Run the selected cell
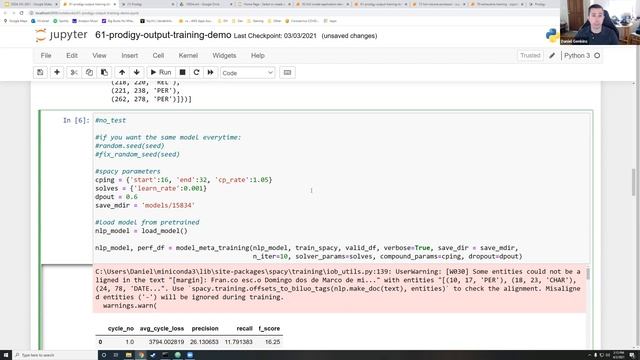640x360 pixels. pyautogui.click(x=161, y=72)
